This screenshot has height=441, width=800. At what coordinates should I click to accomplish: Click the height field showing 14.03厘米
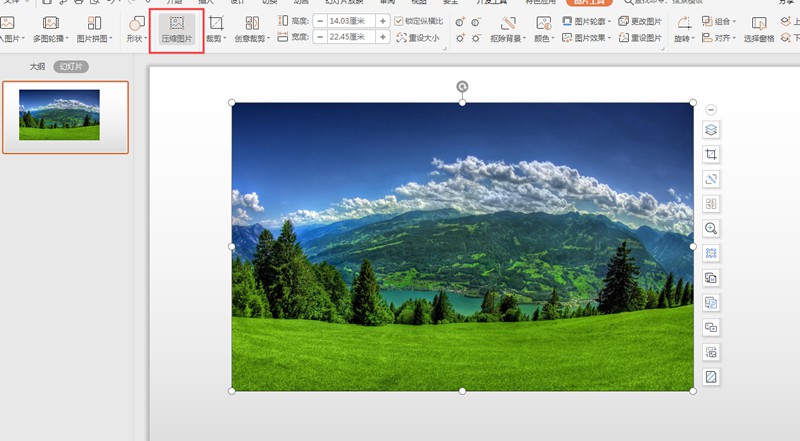tap(351, 21)
